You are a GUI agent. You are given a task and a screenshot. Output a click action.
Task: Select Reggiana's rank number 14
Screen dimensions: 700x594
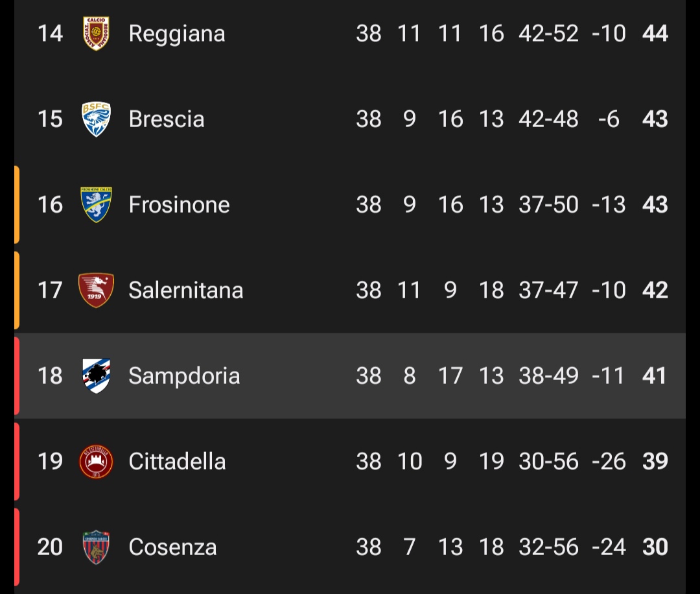tap(50, 34)
